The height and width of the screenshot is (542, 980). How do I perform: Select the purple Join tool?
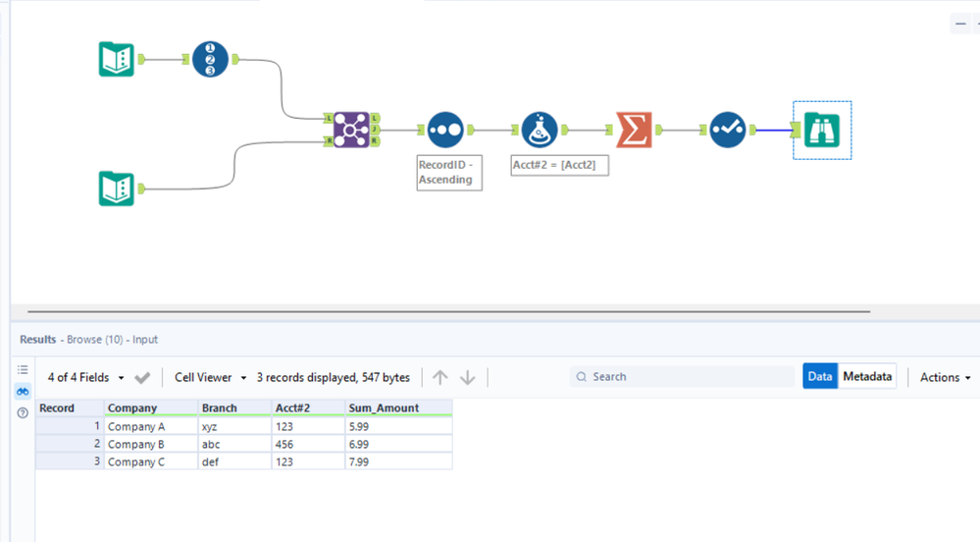click(x=351, y=130)
